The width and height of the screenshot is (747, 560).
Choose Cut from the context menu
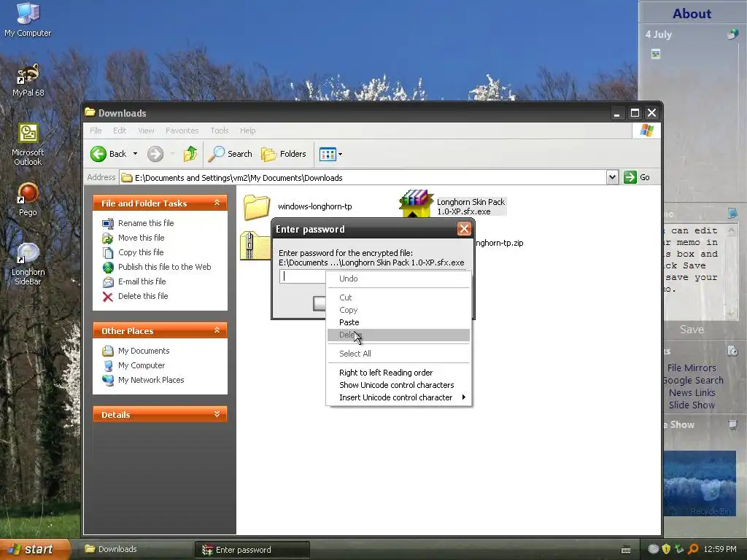398,297
